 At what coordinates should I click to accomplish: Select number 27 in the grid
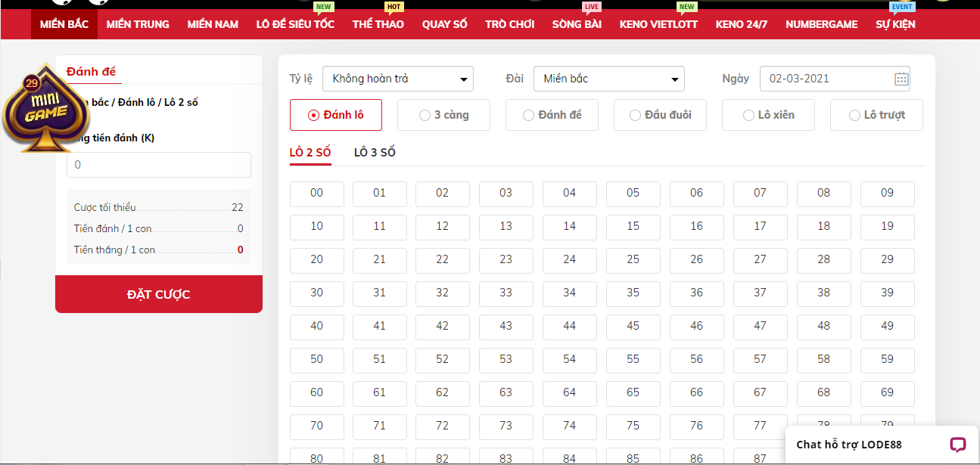point(760,259)
